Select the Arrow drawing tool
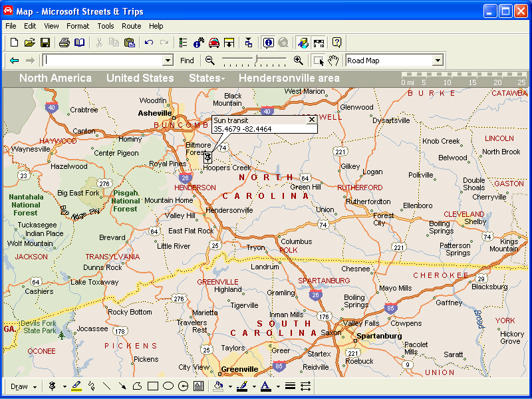 point(122,386)
